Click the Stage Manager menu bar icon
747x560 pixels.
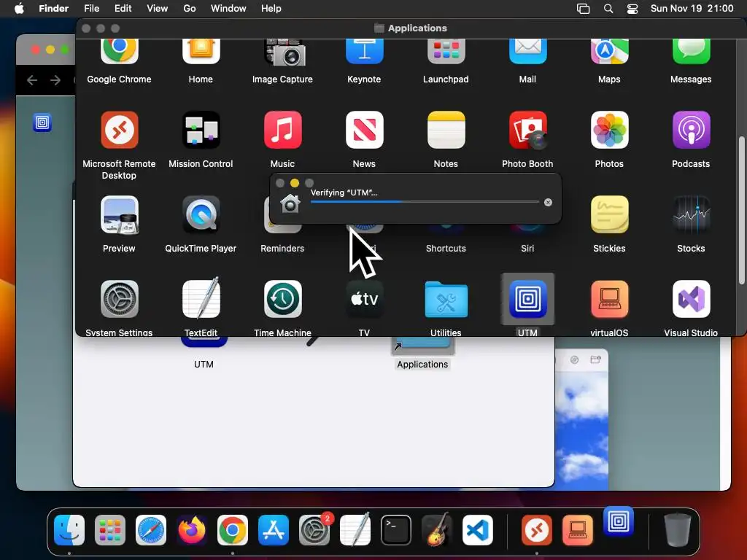[x=583, y=9]
